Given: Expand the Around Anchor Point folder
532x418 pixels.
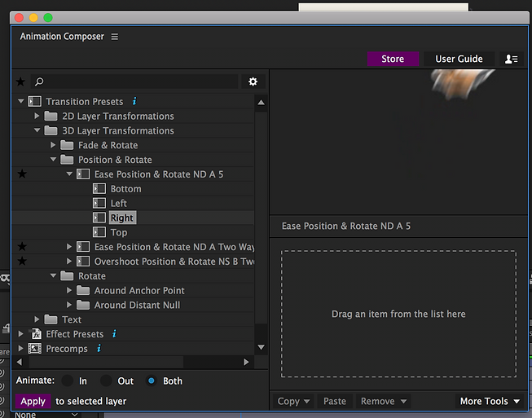Looking at the screenshot, I should [x=69, y=290].
